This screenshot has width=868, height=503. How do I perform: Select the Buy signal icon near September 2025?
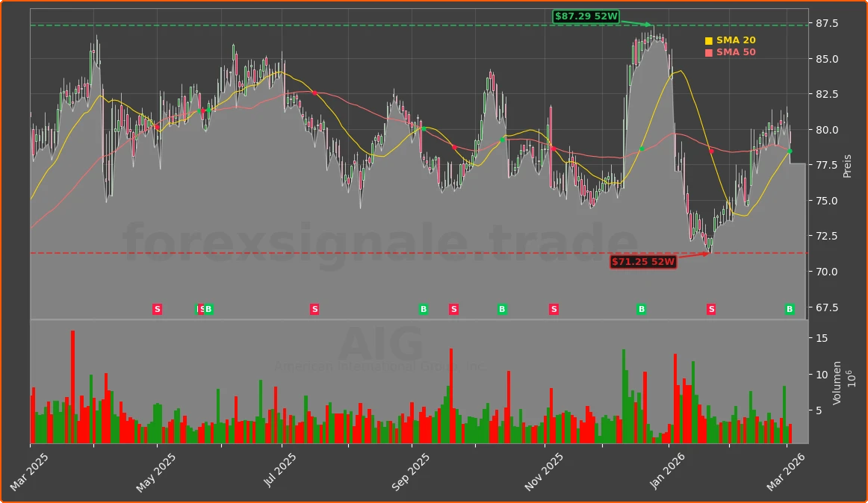[423, 308]
